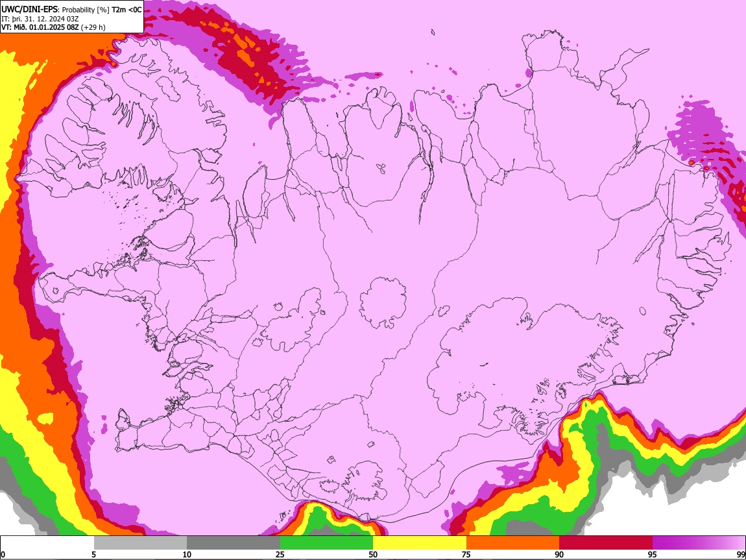The width and height of the screenshot is (746, 560).
Task: Click the legend label '5'
Action: pyautogui.click(x=93, y=554)
